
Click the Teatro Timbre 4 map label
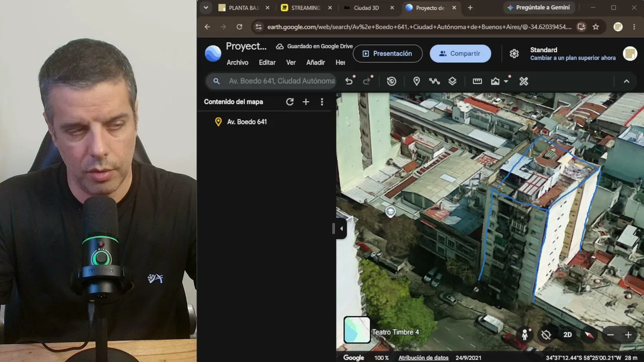tap(395, 332)
